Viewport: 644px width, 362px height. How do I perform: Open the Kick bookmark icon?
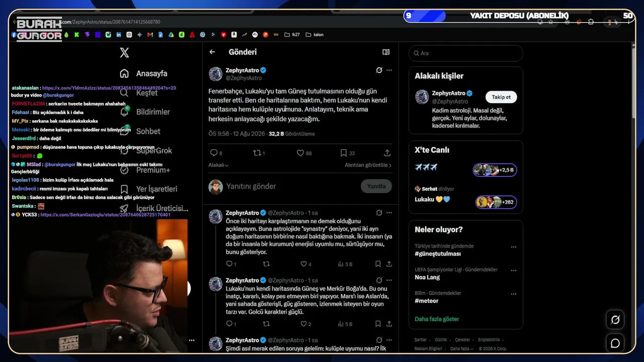(x=76, y=35)
